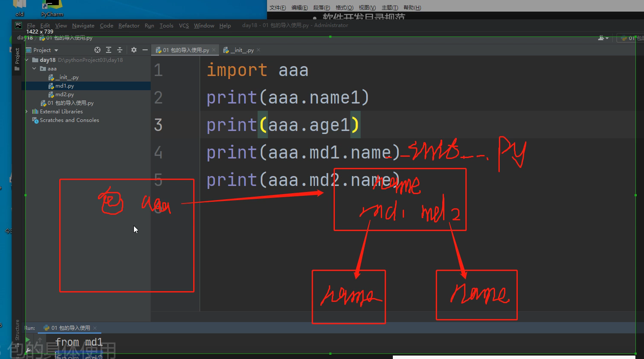The height and width of the screenshot is (359, 644).
Task: Click the Expand All icon in the Project panel
Action: pos(109,50)
